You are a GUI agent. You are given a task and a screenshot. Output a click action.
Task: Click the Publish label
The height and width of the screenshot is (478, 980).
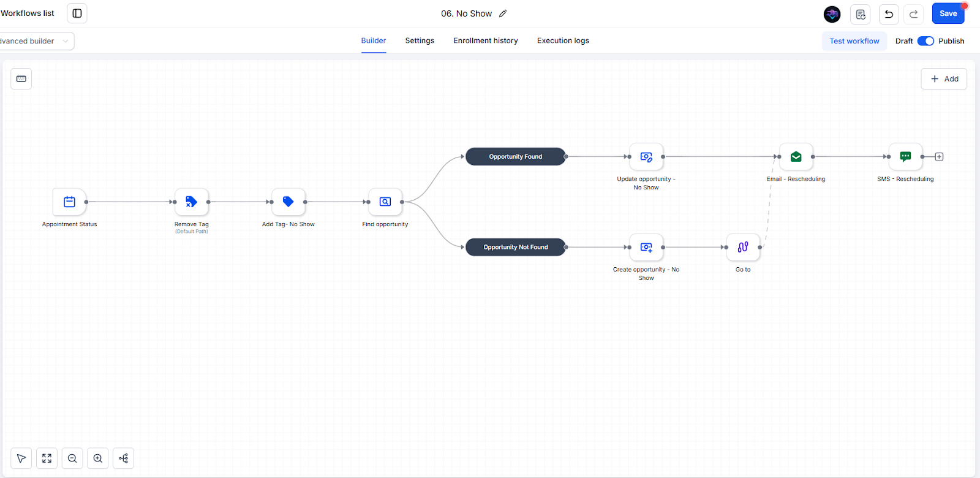[951, 41]
